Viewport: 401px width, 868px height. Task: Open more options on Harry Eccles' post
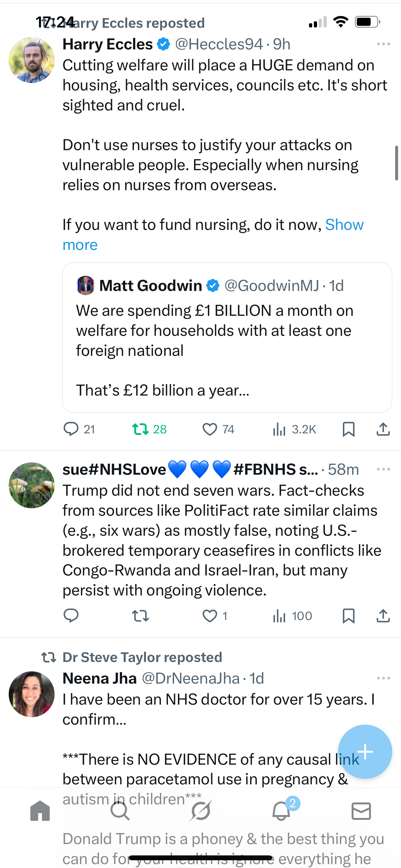[x=384, y=44]
